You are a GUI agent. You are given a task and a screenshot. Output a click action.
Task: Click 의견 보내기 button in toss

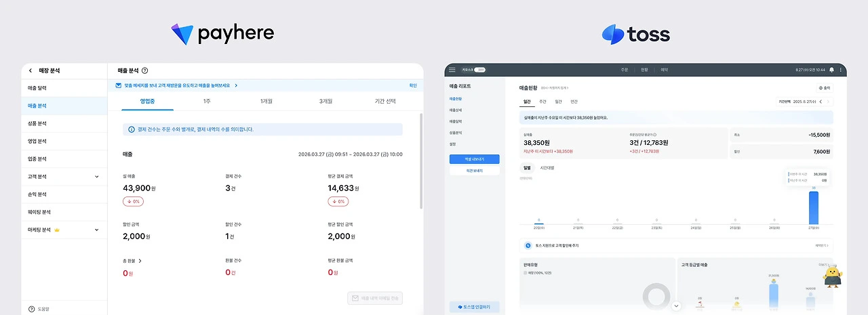(x=474, y=171)
